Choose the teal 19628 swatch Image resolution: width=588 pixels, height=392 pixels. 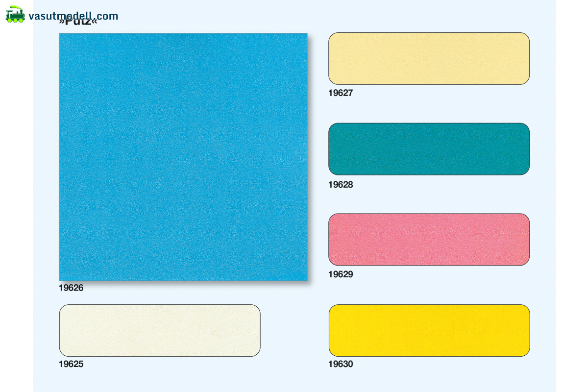(429, 149)
